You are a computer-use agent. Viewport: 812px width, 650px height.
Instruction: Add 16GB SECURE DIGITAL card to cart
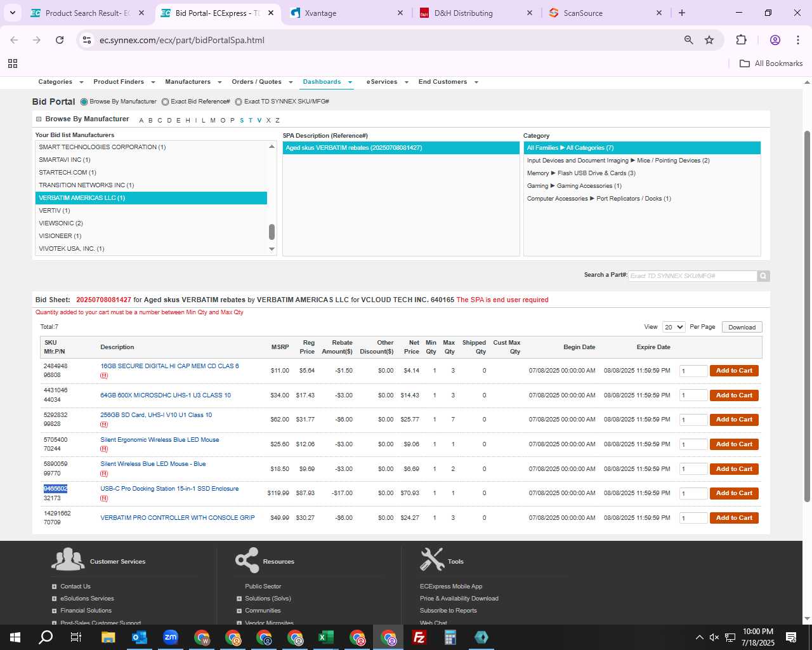coord(734,371)
